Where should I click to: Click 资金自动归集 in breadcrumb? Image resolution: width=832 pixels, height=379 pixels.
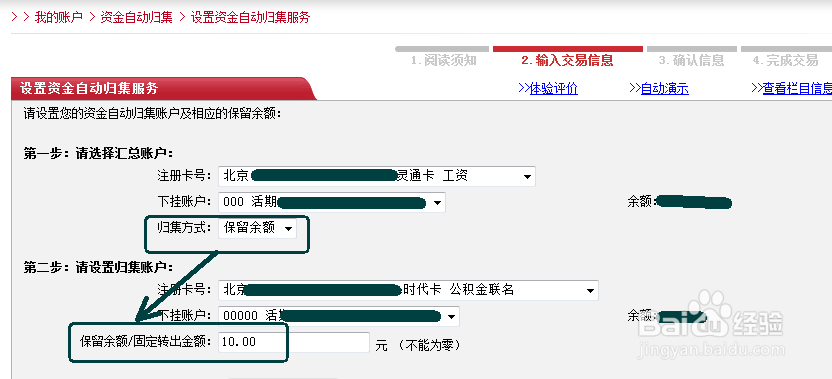(x=136, y=17)
